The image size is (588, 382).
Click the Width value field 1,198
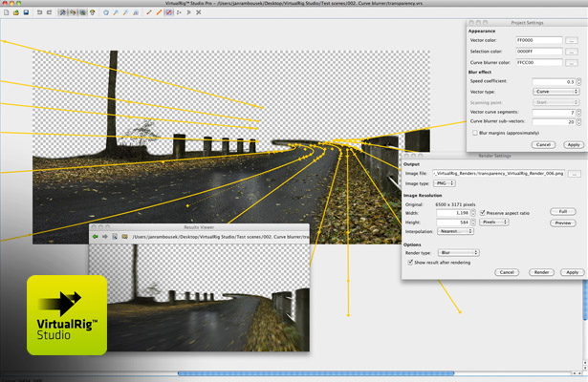pyautogui.click(x=453, y=213)
